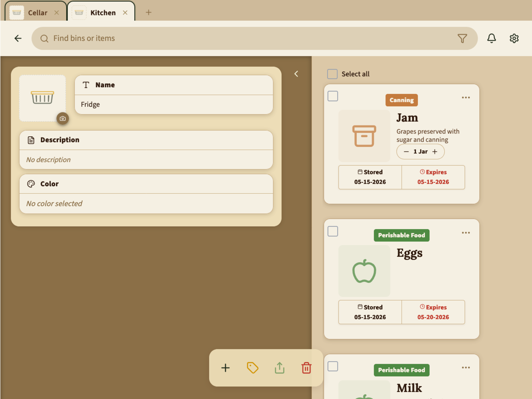Viewport: 532px width, 399px height.
Task: Open more options for Eggs card
Action: click(466, 232)
